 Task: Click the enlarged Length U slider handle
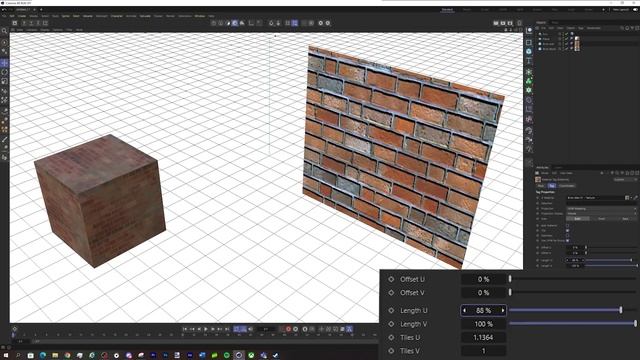click(x=621, y=310)
